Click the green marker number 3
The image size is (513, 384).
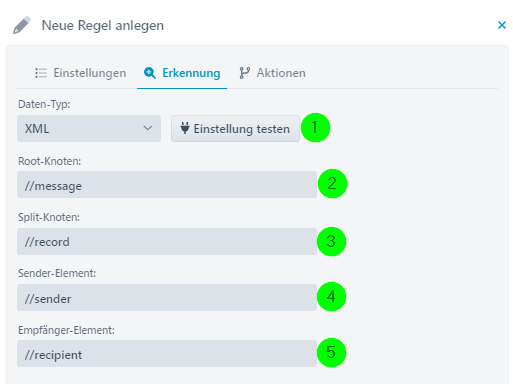tap(331, 242)
